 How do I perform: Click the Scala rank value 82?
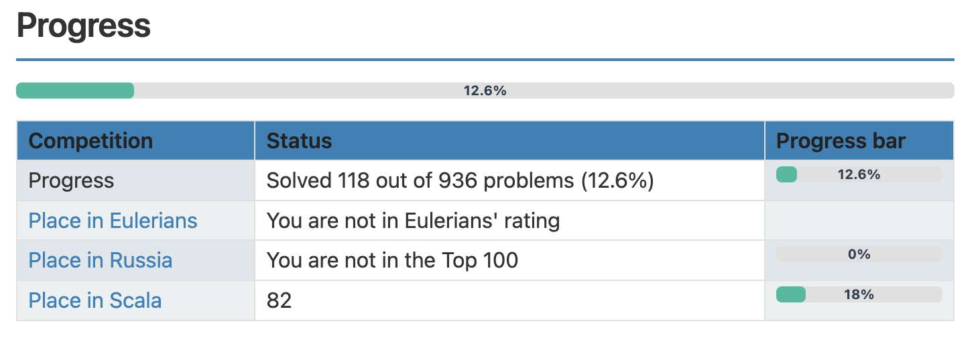pos(279,300)
